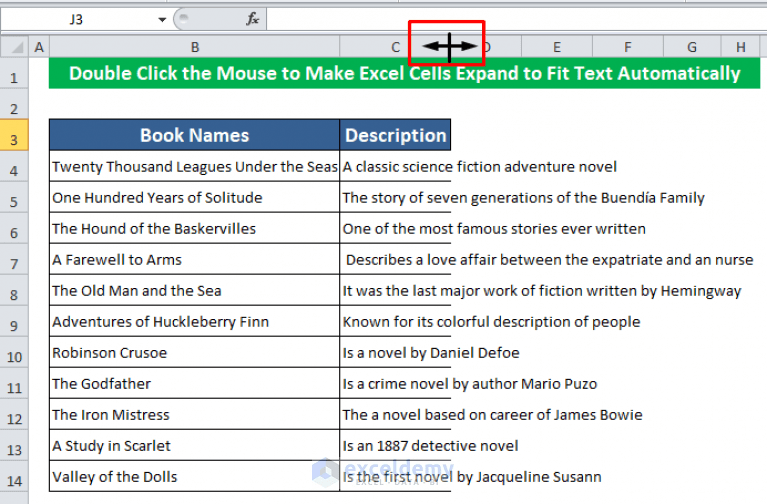This screenshot has width=767, height=504.
Task: Select column C header
Action: click(395, 47)
